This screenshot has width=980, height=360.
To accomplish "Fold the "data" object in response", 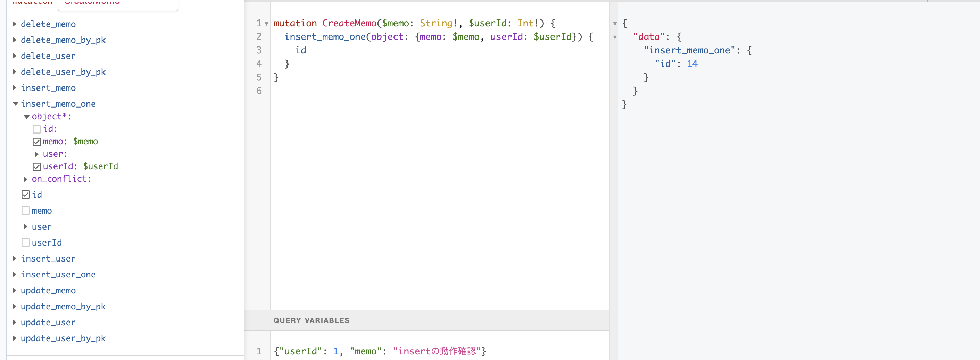I will click(x=615, y=37).
